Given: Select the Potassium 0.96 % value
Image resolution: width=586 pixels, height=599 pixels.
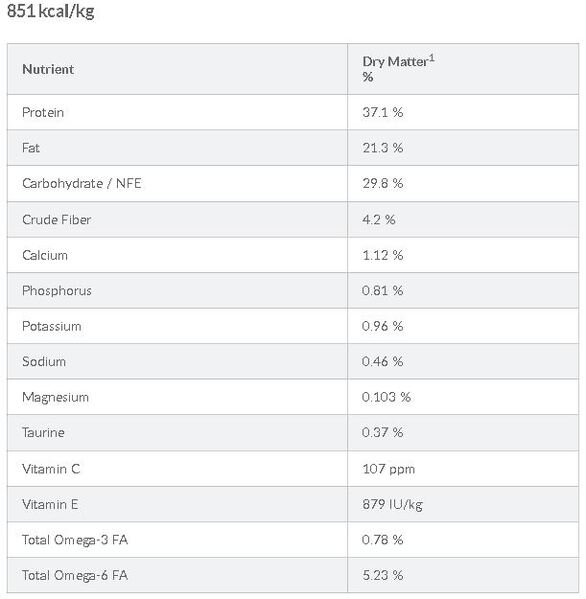Looking at the screenshot, I should coord(382,326).
